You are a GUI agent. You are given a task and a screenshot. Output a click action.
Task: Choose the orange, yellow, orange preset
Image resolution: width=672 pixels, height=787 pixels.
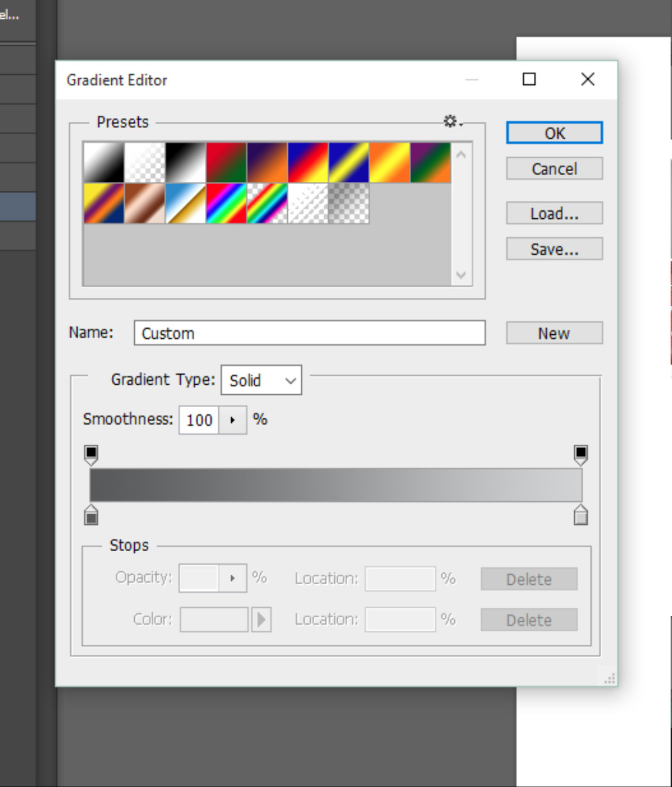click(x=390, y=162)
